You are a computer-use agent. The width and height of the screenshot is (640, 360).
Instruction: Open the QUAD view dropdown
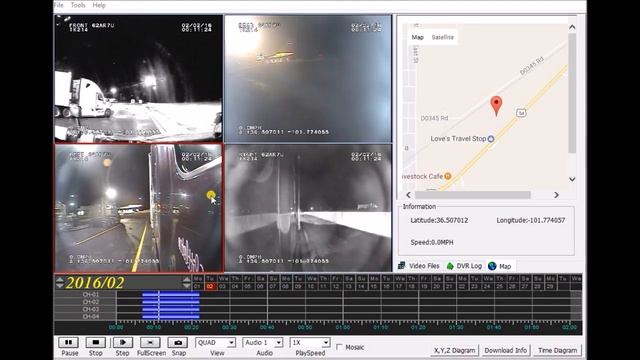(x=216, y=342)
